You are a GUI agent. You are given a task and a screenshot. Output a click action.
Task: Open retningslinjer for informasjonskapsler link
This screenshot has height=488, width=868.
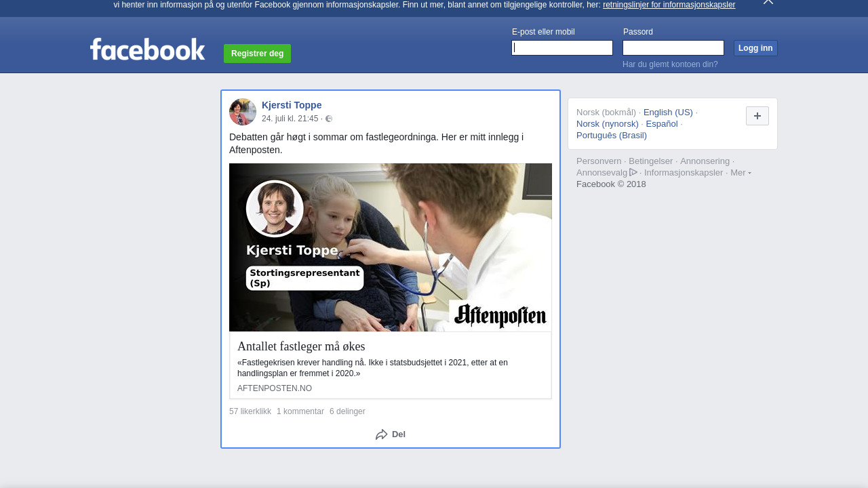669,5
